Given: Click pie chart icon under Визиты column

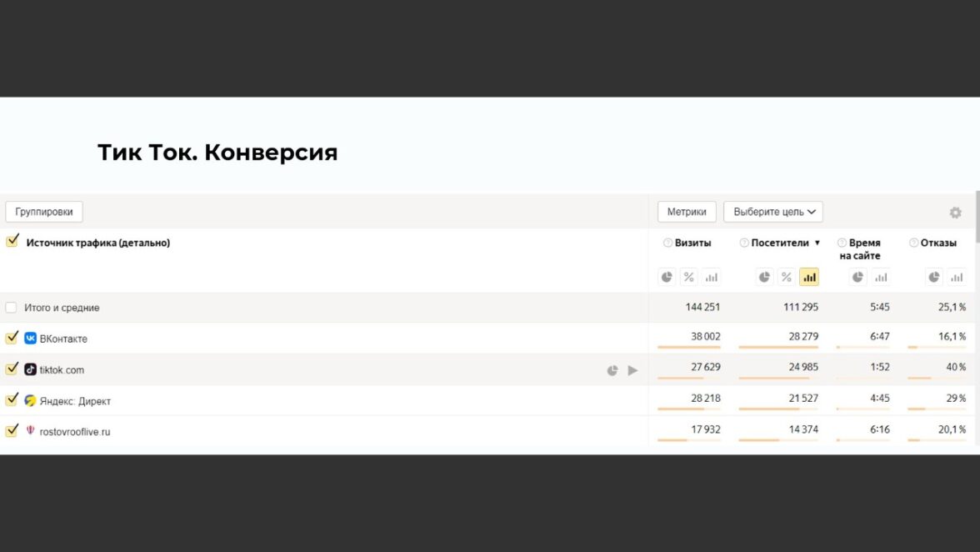Looking at the screenshot, I should (x=667, y=277).
